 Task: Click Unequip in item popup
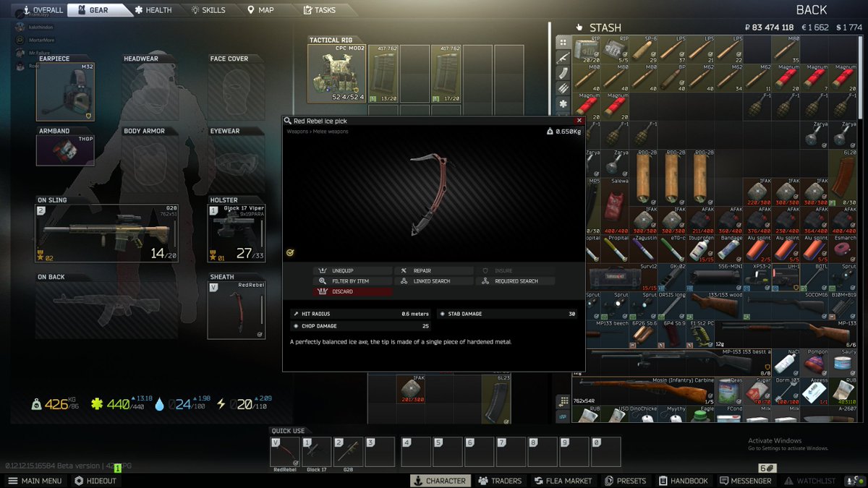pyautogui.click(x=352, y=270)
